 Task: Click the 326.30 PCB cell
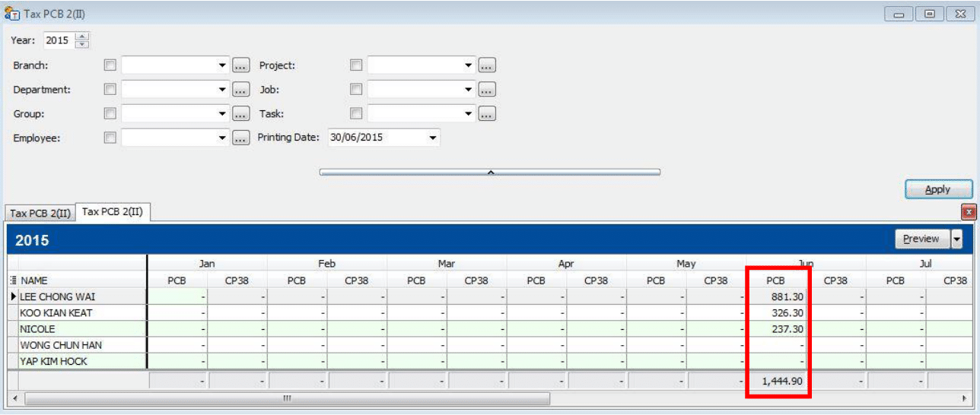pyautogui.click(x=775, y=312)
